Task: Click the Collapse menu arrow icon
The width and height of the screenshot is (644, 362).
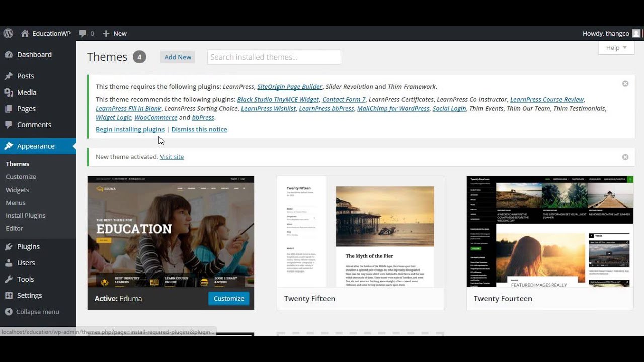Action: [x=9, y=312]
